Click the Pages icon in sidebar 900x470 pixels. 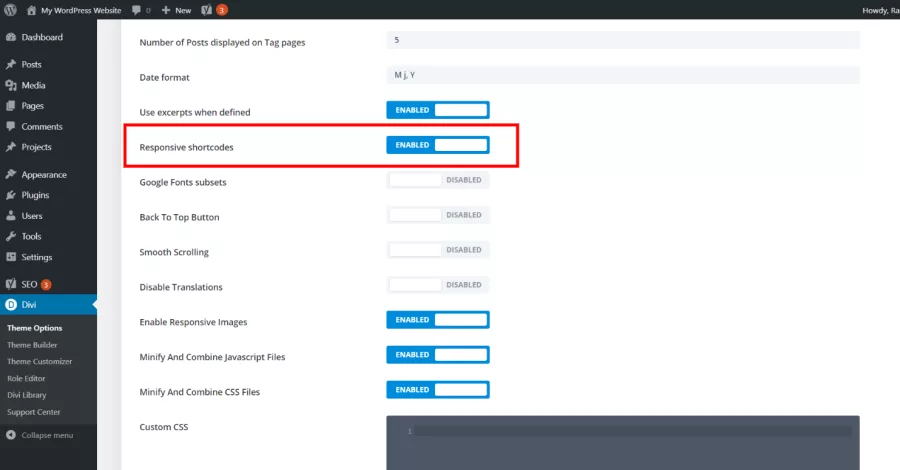coord(11,106)
